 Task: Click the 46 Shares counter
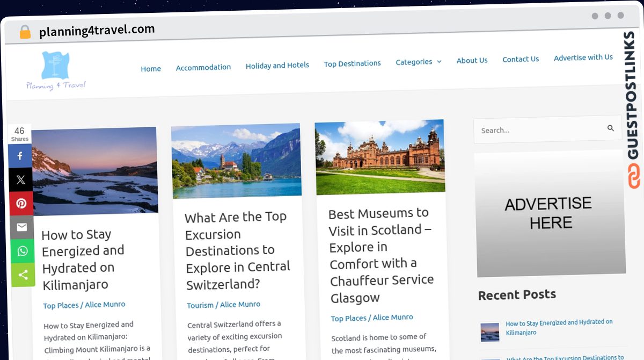[x=19, y=134]
